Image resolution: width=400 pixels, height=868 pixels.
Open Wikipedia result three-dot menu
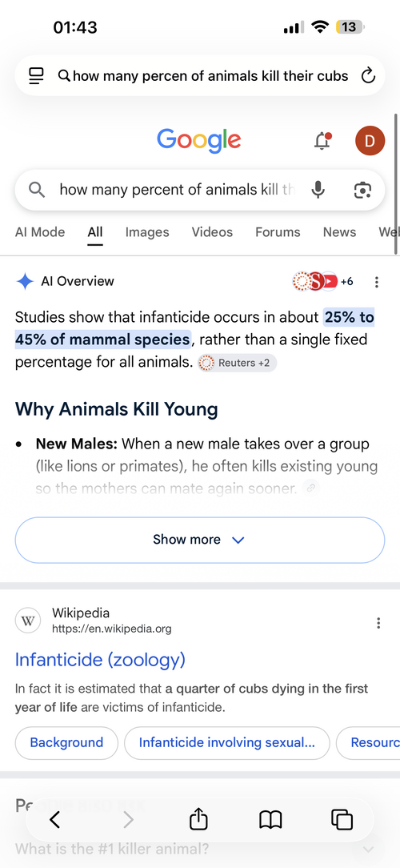coord(378,623)
